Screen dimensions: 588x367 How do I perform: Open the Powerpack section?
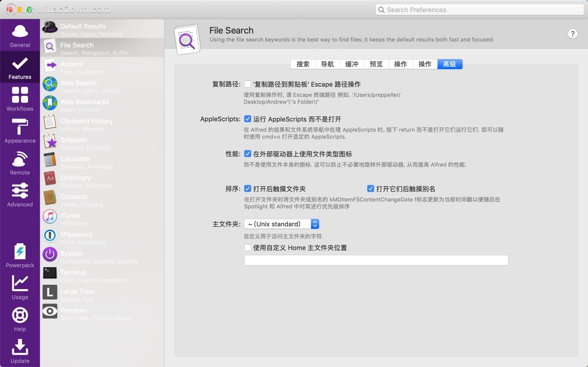coord(20,256)
